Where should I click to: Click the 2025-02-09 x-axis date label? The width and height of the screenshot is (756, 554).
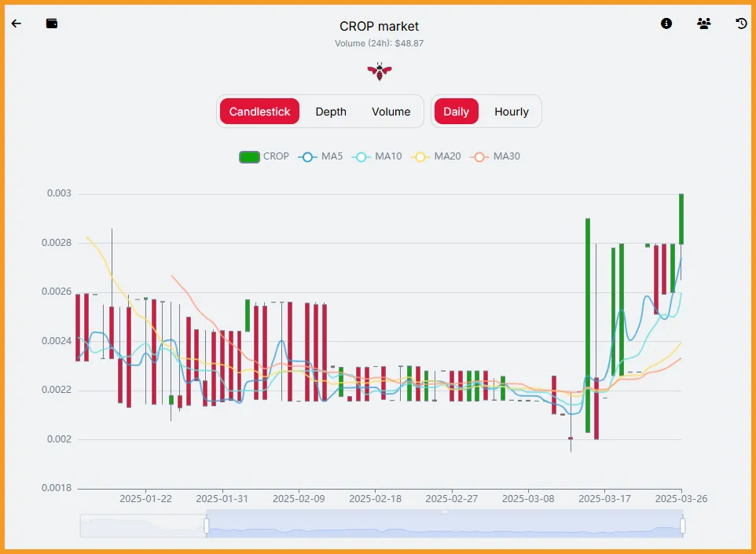299,498
